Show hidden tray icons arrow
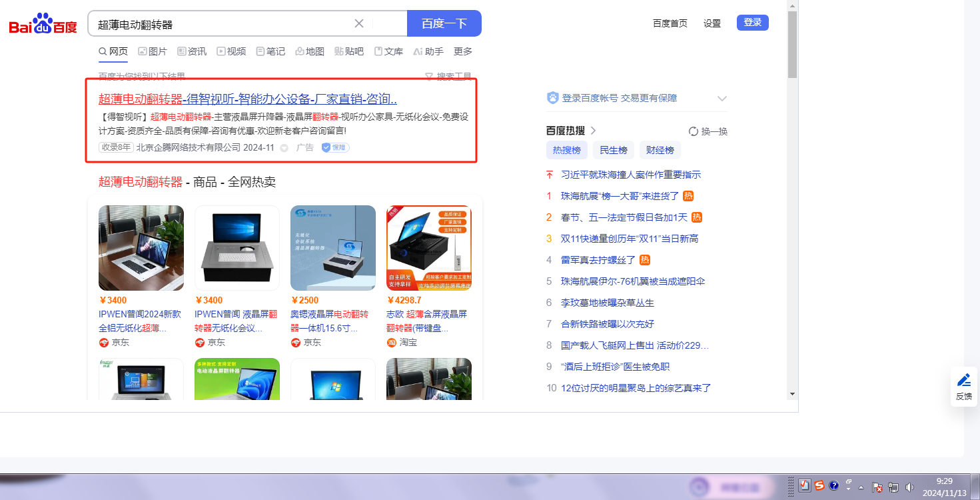 [861, 487]
